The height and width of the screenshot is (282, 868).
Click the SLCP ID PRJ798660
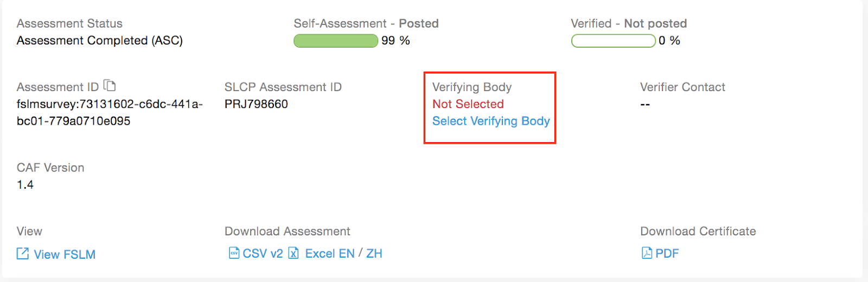tap(256, 104)
